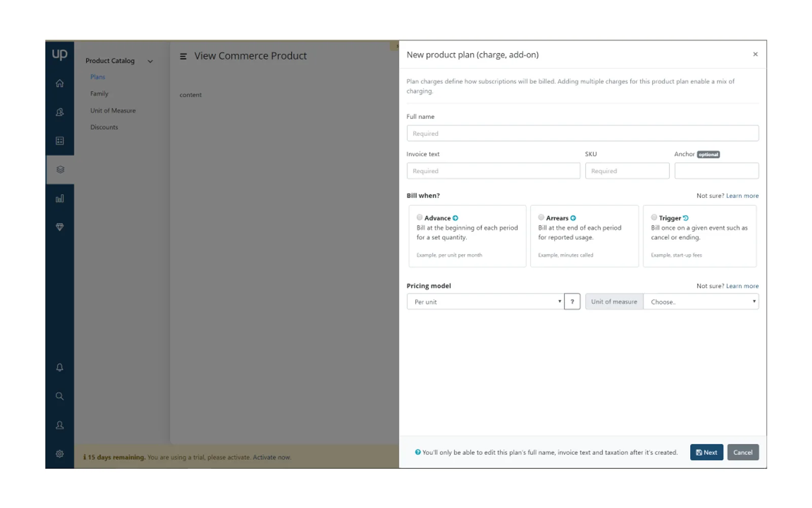The height and width of the screenshot is (508, 812).
Task: Collapse the Product Catalog chevron
Action: [x=150, y=61]
